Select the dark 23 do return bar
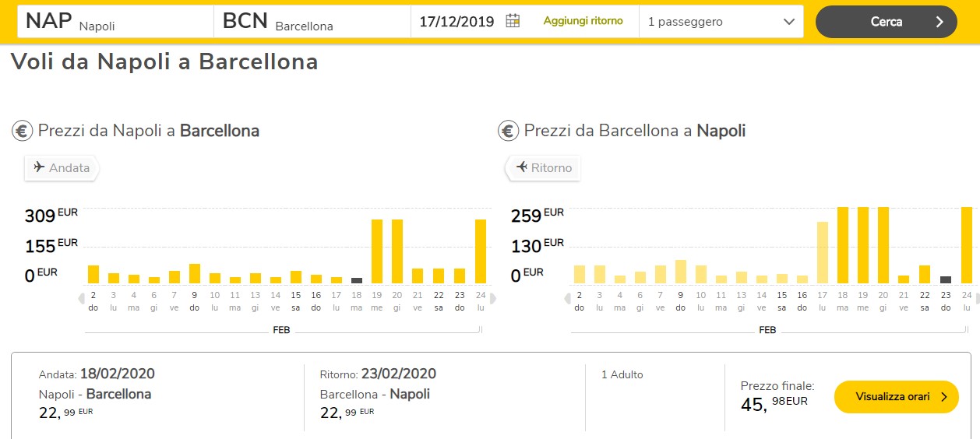Screen dimensions: 980x439 click(945, 279)
